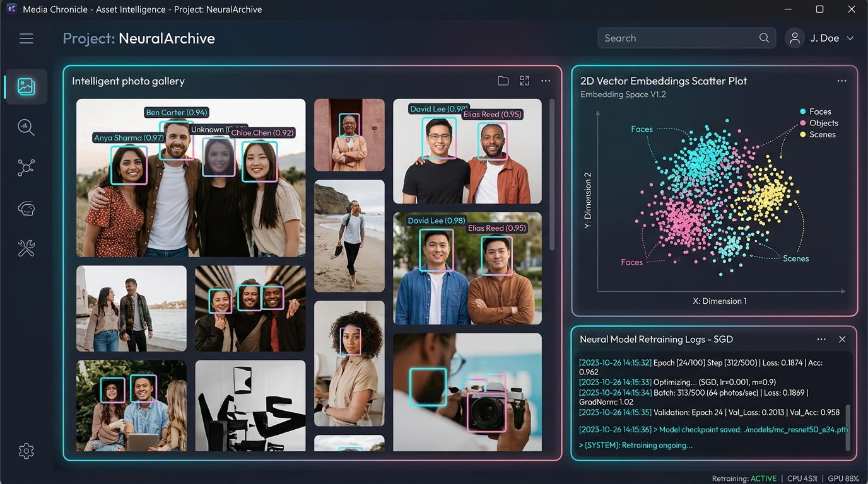Click the Scenes legend entry
The height and width of the screenshot is (484, 868).
click(818, 134)
